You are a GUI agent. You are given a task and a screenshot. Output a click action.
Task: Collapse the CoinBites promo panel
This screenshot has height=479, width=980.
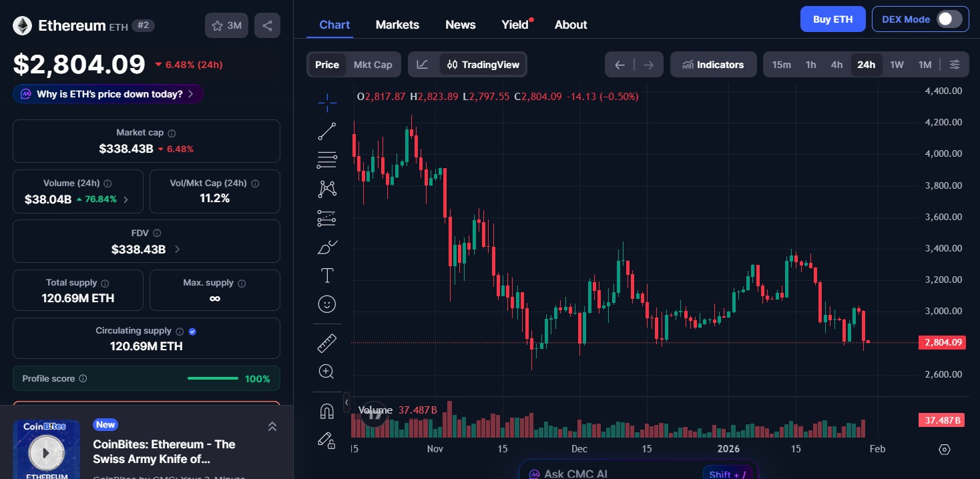272,426
